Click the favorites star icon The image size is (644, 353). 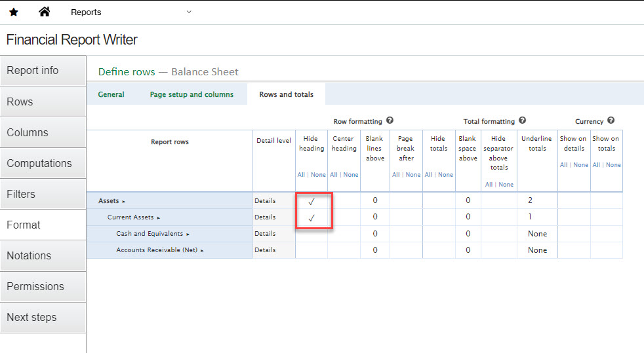tap(14, 12)
